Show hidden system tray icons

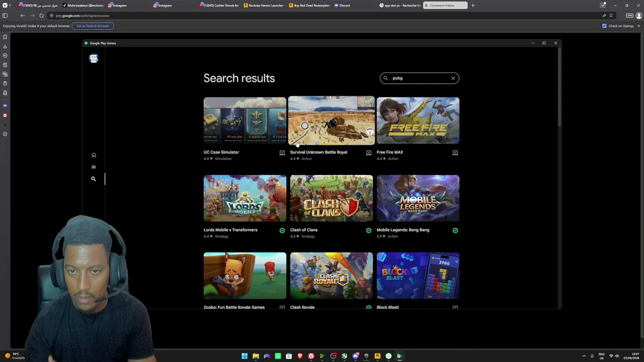click(584, 356)
